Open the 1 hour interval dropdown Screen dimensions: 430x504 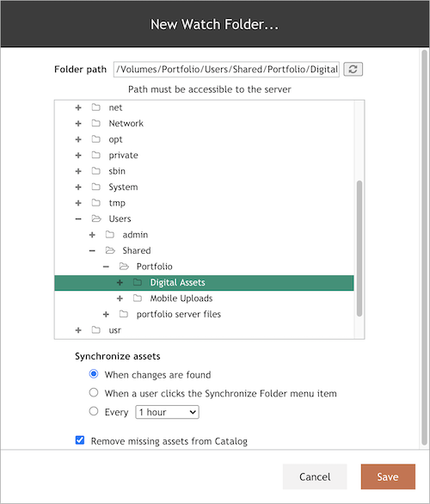coord(168,412)
